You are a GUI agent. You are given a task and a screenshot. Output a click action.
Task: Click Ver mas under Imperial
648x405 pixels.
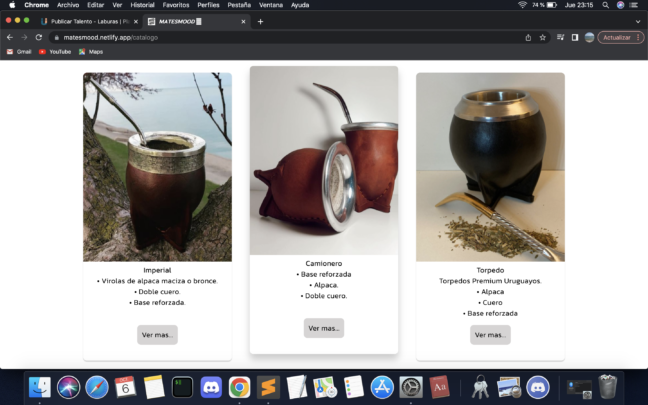click(157, 335)
